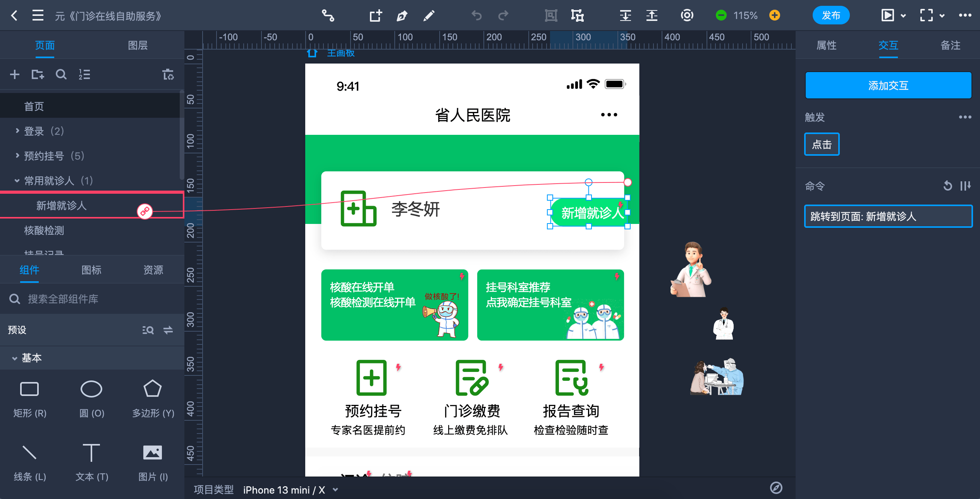Image resolution: width=980 pixels, height=499 pixels.
Task: Click the target component icon in toolbar
Action: pyautogui.click(x=687, y=15)
